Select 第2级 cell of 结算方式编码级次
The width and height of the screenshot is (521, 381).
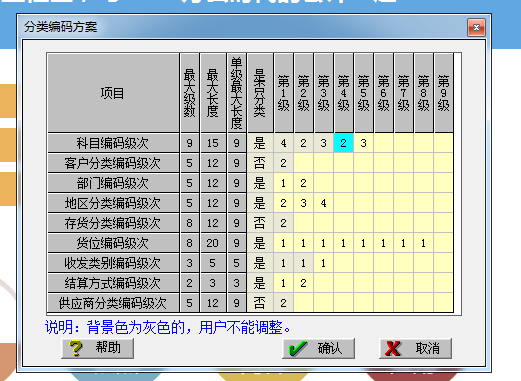point(303,283)
